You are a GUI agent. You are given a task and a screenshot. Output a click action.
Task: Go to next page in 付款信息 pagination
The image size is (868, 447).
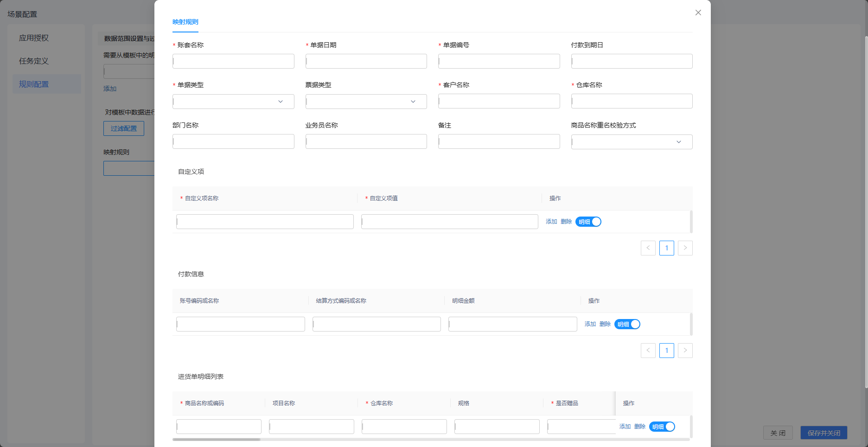click(685, 351)
